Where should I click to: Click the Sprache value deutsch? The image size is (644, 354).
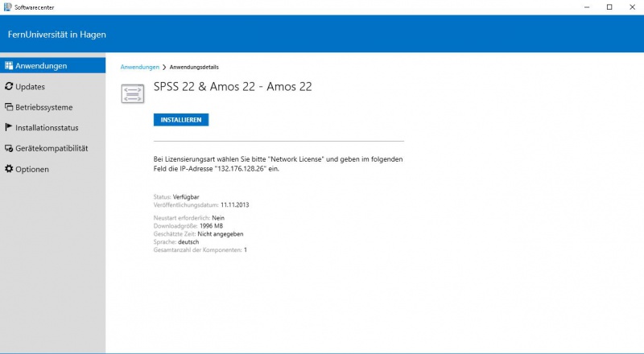tap(188, 242)
